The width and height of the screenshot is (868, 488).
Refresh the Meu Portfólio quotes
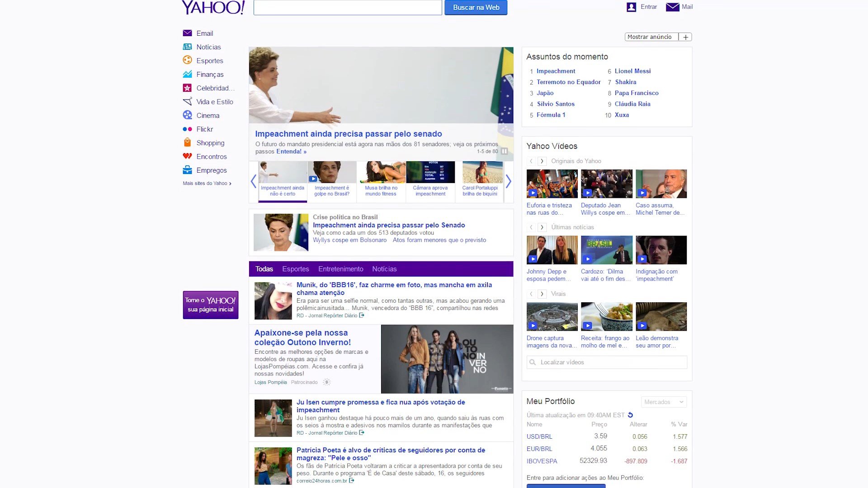(x=630, y=415)
